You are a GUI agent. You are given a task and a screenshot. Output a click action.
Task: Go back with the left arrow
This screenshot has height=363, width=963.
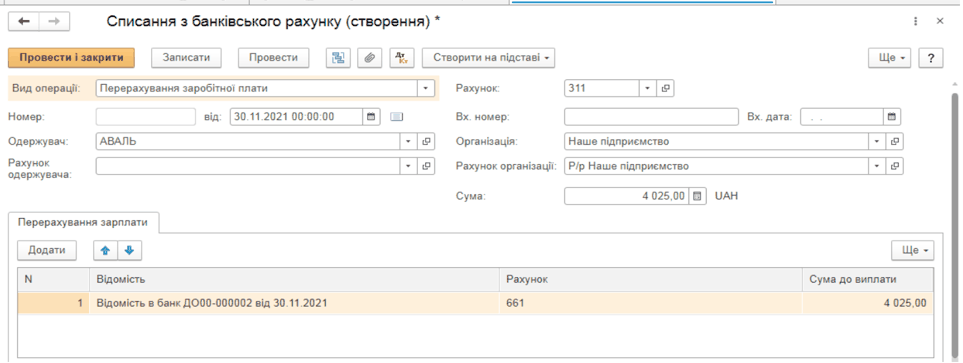[23, 21]
